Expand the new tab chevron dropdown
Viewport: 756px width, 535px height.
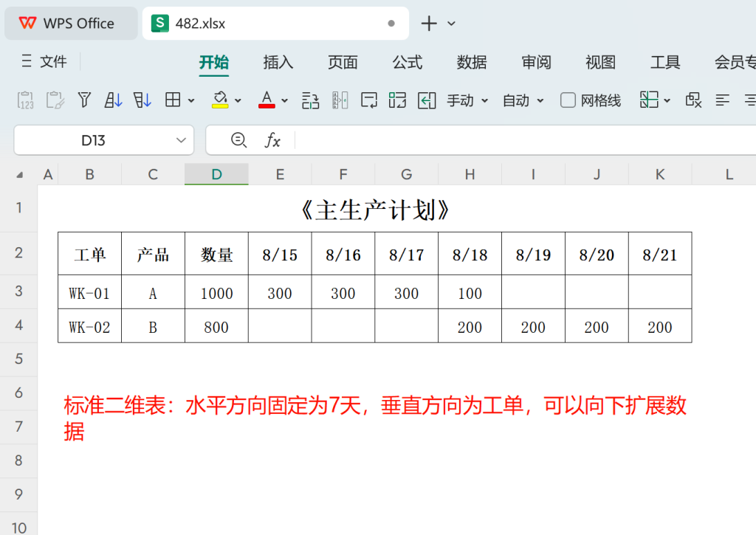click(x=451, y=23)
